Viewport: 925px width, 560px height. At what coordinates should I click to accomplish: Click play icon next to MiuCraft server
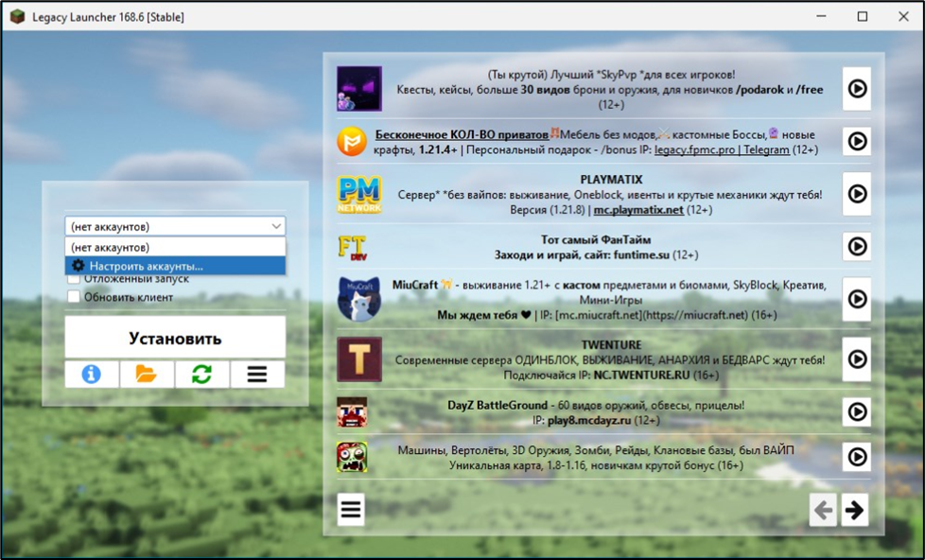(x=856, y=299)
